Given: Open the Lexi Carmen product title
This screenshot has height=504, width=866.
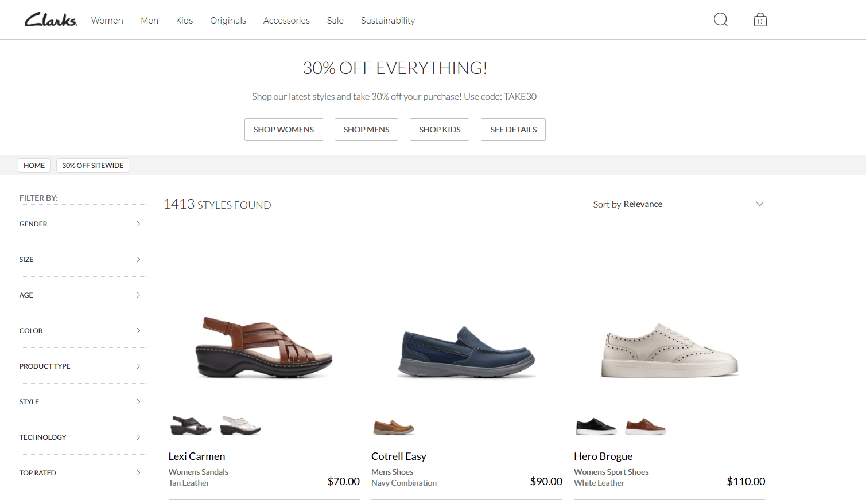Looking at the screenshot, I should pos(197,456).
